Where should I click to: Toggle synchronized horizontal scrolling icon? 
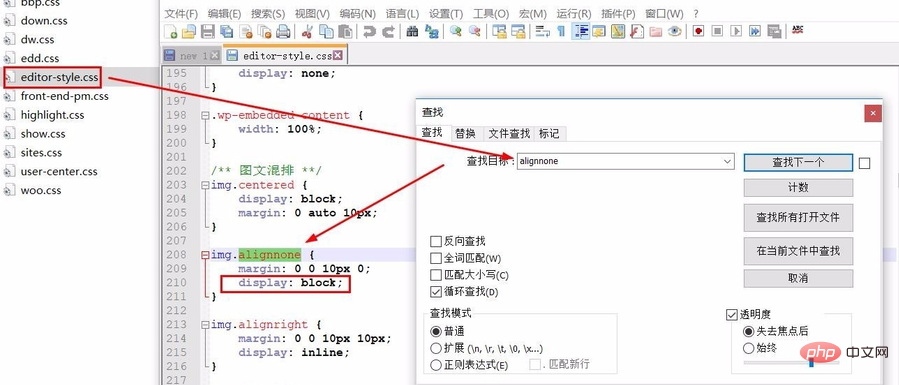(518, 32)
